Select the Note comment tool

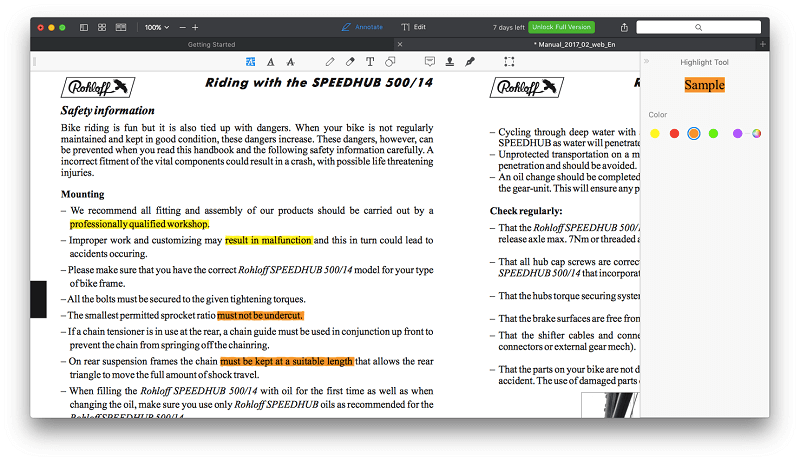(x=430, y=62)
